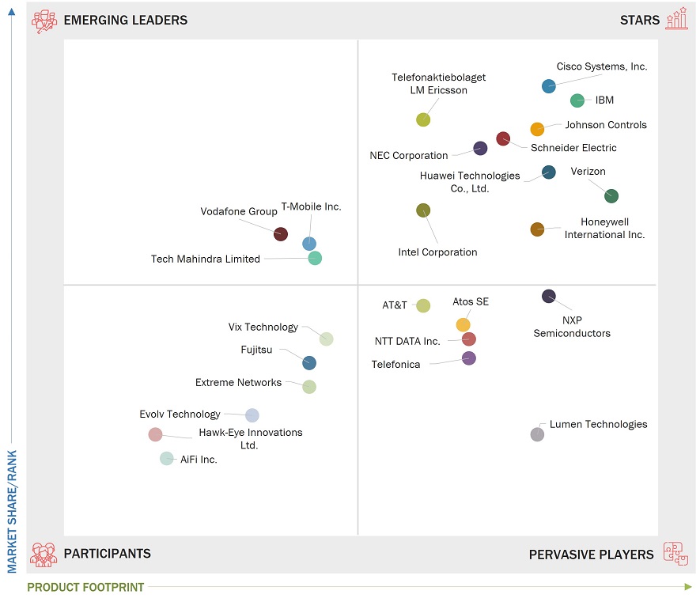Image resolution: width=700 pixels, height=602 pixels.
Task: Click the Johnson Controls orange dot
Action: (537, 129)
